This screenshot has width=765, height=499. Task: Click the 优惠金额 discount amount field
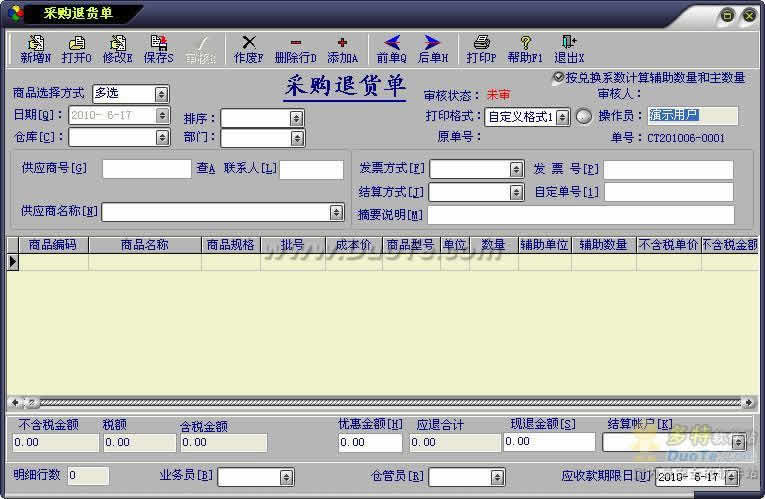pyautogui.click(x=370, y=442)
